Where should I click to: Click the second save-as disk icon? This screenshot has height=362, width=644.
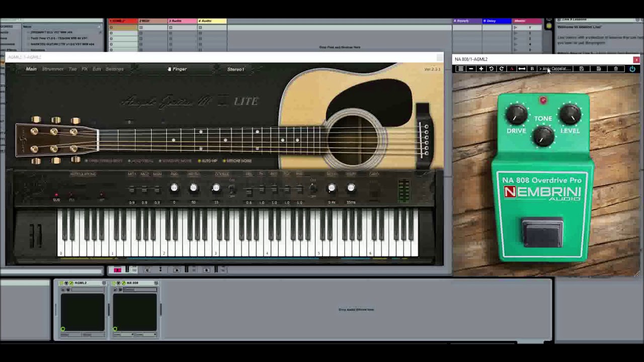598,69
